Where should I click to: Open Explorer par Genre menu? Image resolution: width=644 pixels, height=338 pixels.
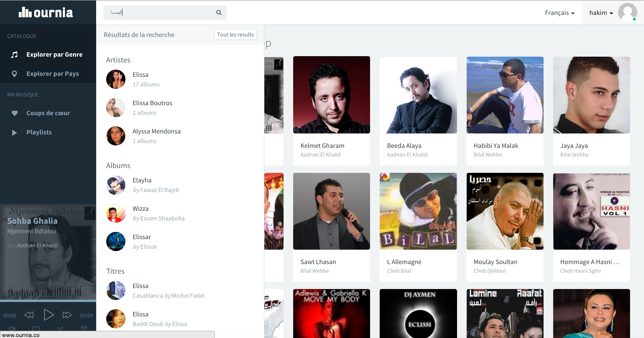point(54,54)
